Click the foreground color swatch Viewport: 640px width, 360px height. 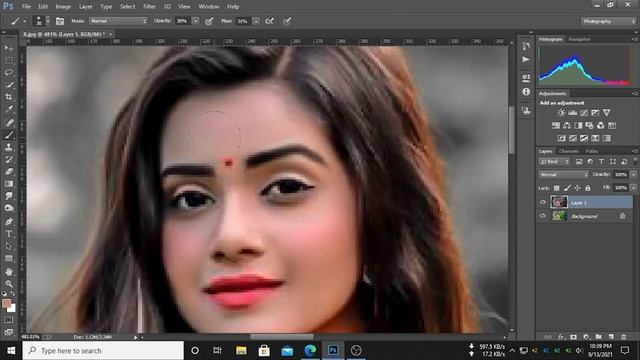pos(7,303)
